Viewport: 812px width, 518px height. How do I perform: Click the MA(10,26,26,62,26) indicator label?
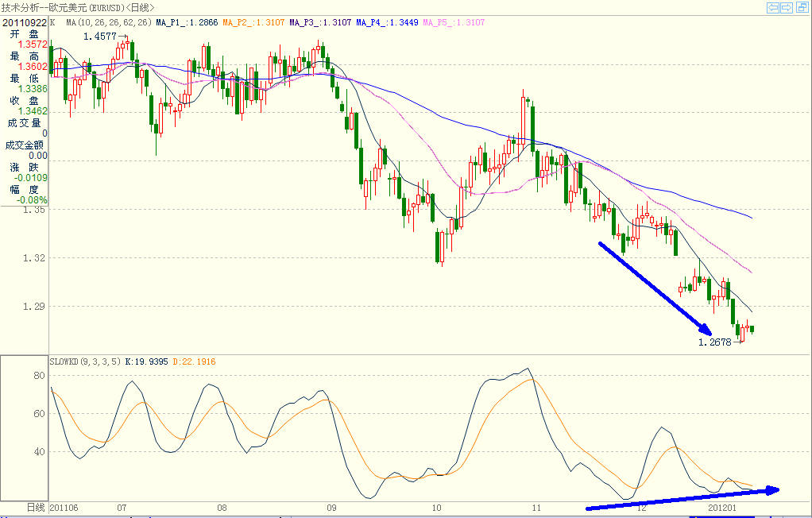[109, 23]
